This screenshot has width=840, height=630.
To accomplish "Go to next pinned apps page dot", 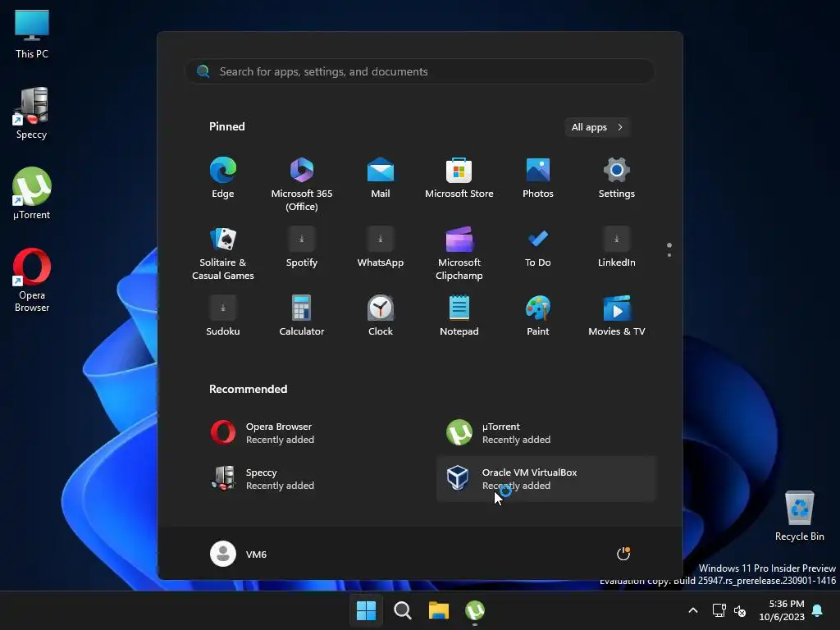I will 669,255.
